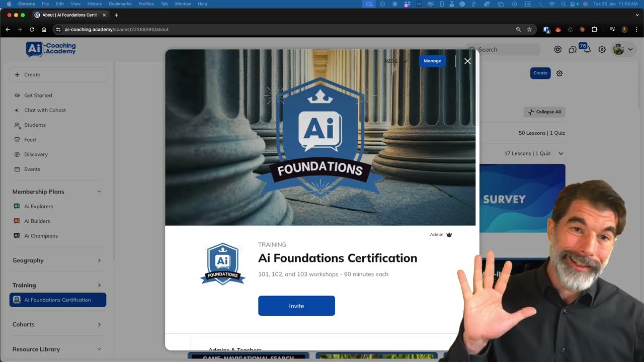Expand the Training section arrow

pyautogui.click(x=99, y=285)
